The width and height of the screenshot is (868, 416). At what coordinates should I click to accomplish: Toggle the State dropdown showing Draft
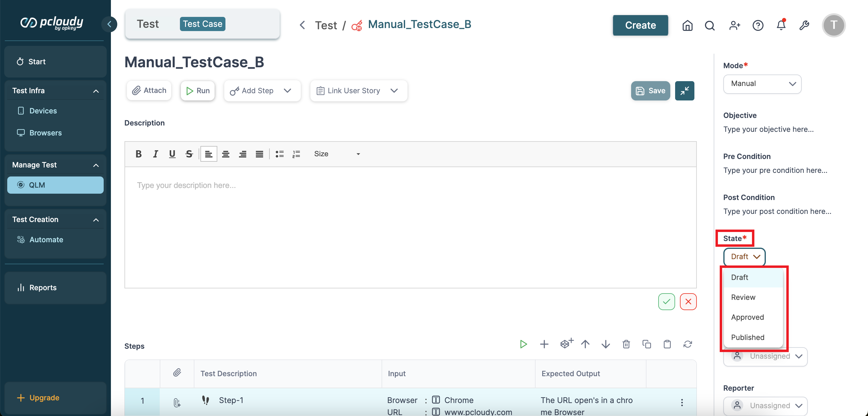[x=744, y=257]
